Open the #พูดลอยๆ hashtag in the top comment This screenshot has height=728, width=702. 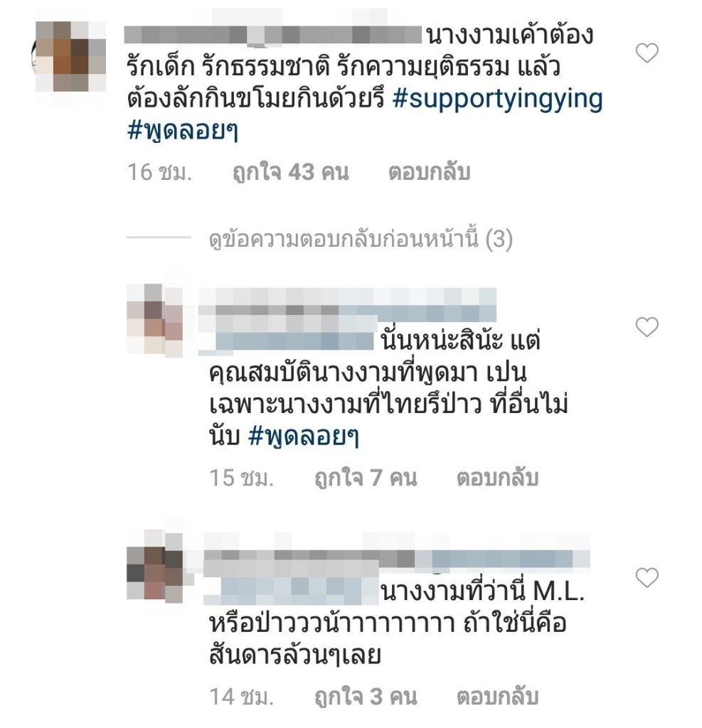click(x=182, y=131)
